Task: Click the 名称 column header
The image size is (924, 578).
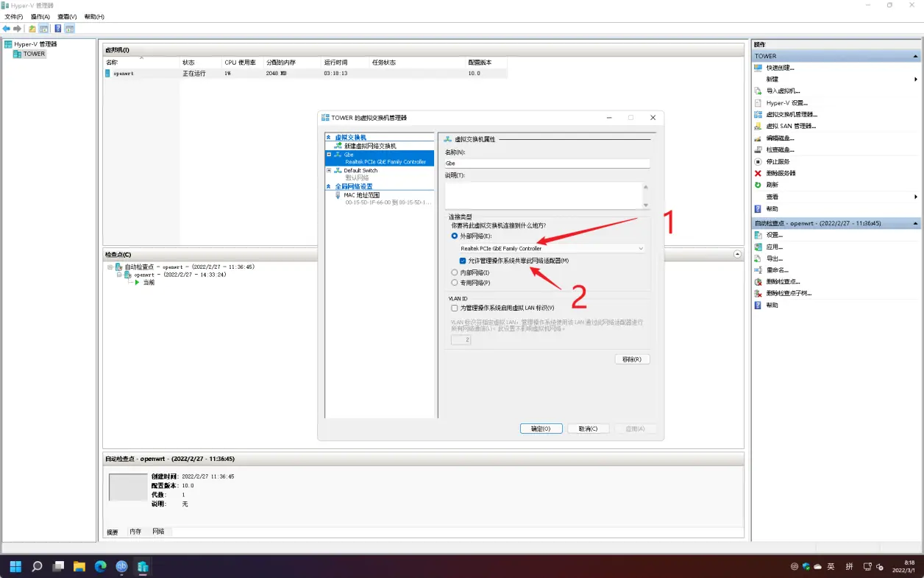Action: coord(141,63)
